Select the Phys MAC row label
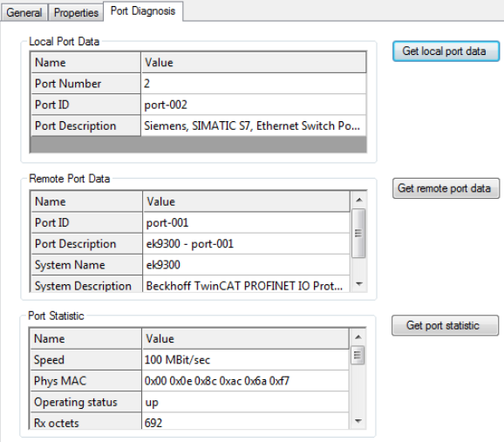 [85, 381]
